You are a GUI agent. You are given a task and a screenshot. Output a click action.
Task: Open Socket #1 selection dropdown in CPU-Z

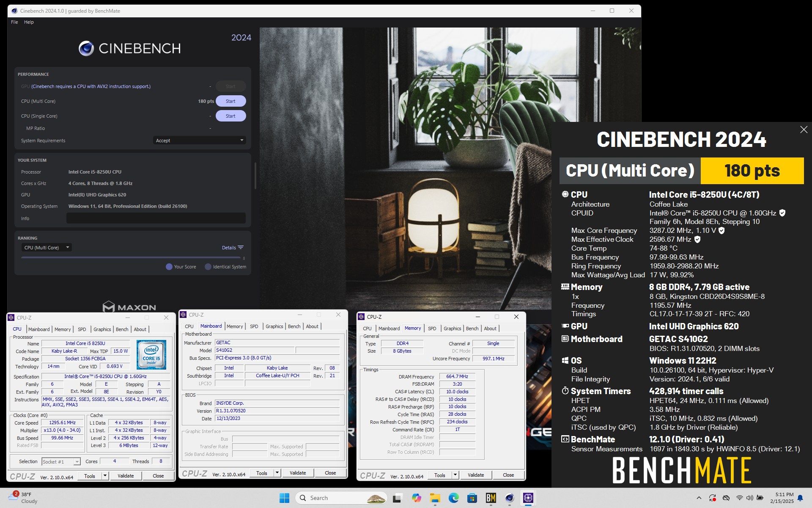tap(61, 461)
